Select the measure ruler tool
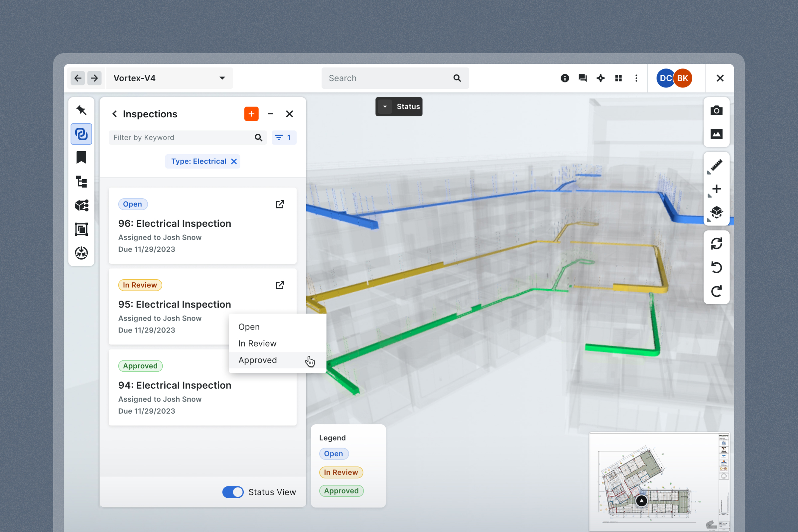The width and height of the screenshot is (798, 532). (x=716, y=166)
